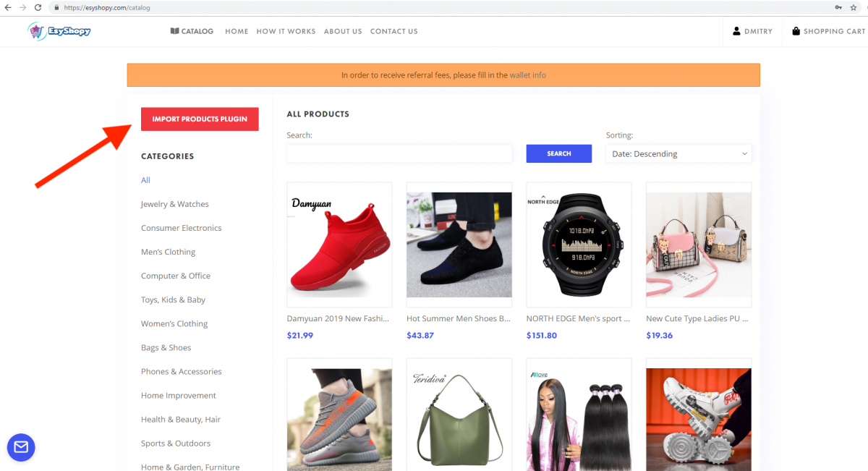Select the Women's Clothing category
The image size is (868, 471).
tap(174, 323)
